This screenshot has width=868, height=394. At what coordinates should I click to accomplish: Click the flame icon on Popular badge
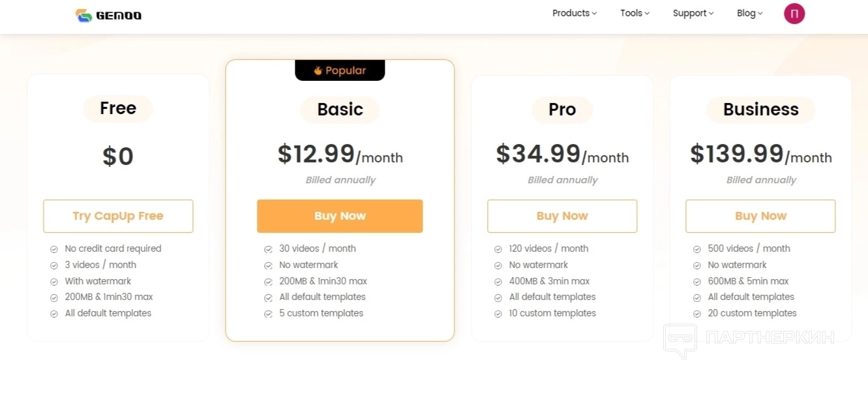pyautogui.click(x=318, y=70)
